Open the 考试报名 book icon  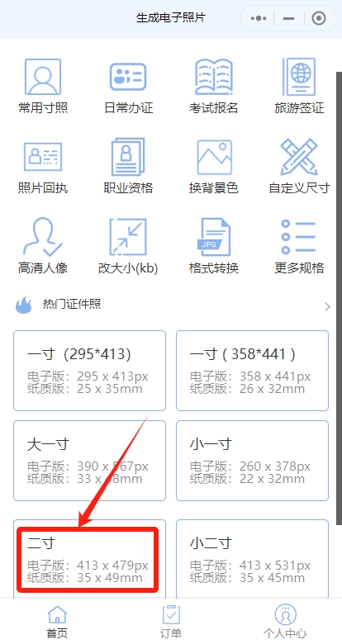tap(213, 77)
